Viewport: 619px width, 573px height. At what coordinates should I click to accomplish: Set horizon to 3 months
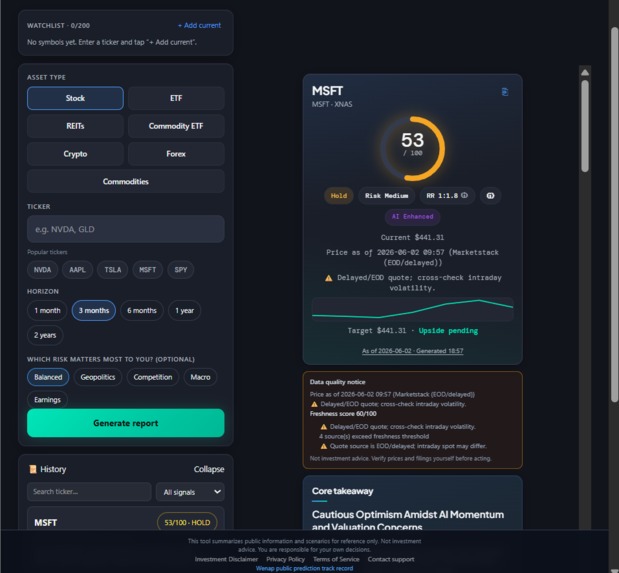[94, 310]
